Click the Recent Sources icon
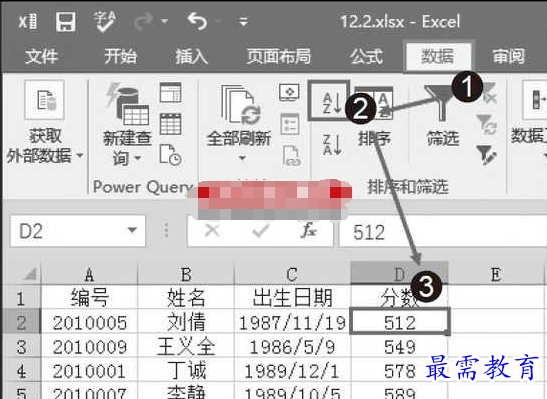The height and width of the screenshot is (399, 547). (x=170, y=155)
